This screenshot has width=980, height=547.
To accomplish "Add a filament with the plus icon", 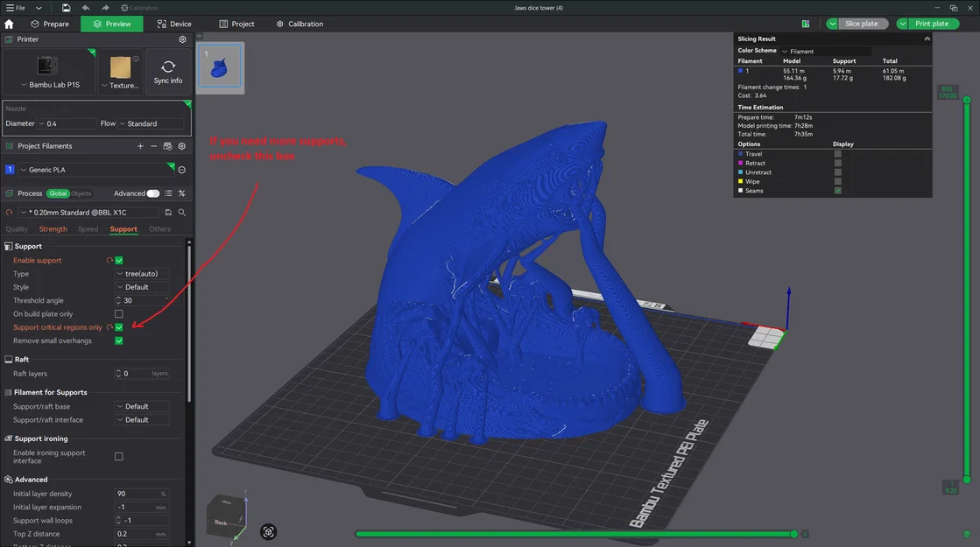I will tap(140, 146).
